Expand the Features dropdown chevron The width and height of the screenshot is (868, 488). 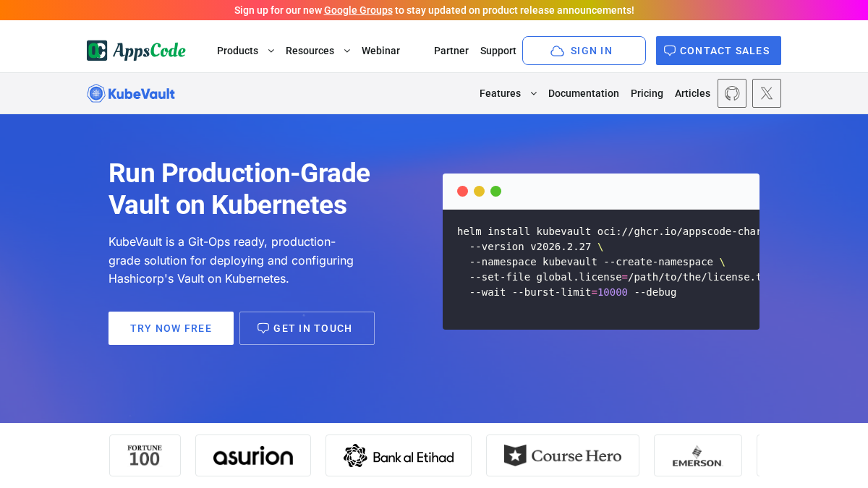pos(534,93)
